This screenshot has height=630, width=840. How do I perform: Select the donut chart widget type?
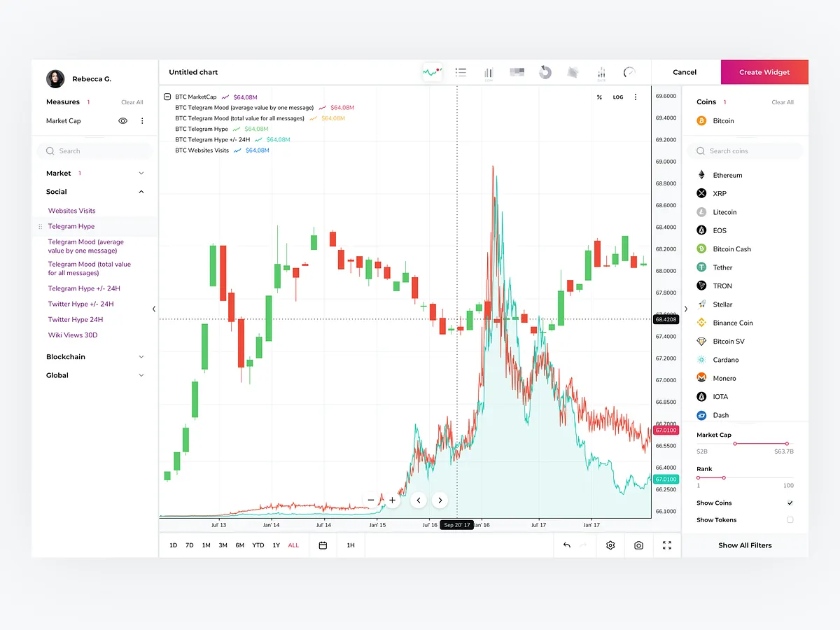pos(545,72)
